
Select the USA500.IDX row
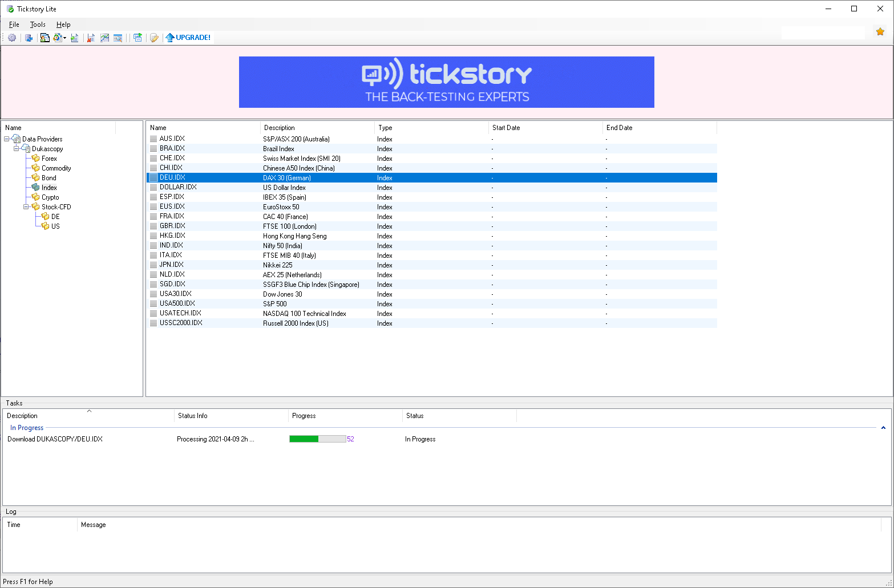(x=432, y=304)
